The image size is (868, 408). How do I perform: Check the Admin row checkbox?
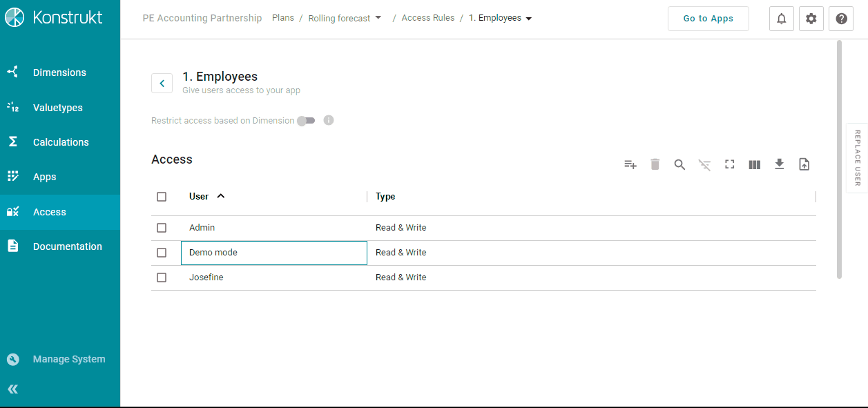tap(162, 228)
